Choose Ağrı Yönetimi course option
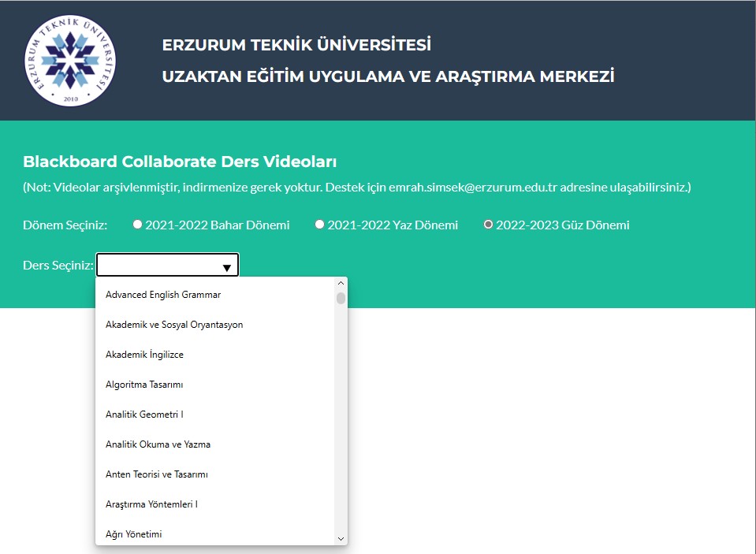 (x=134, y=534)
